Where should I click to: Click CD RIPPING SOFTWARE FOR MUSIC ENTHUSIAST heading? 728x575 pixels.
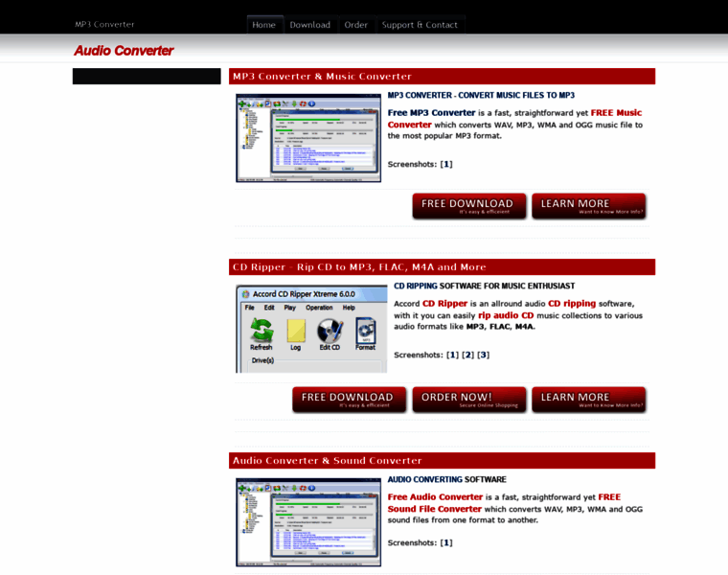click(x=485, y=287)
